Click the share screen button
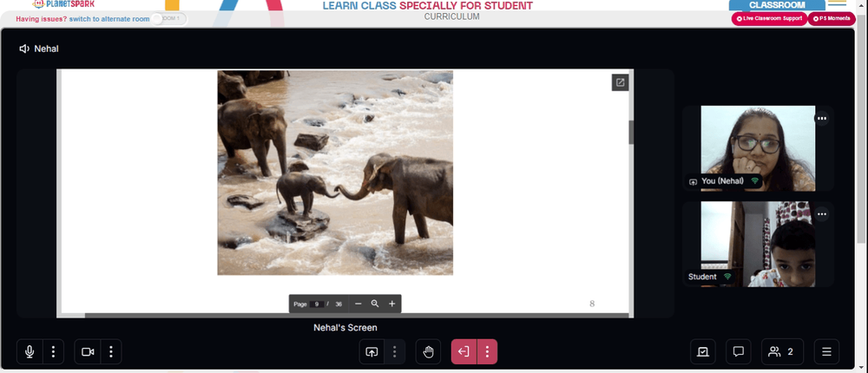Image resolution: width=868 pixels, height=373 pixels. [372, 351]
